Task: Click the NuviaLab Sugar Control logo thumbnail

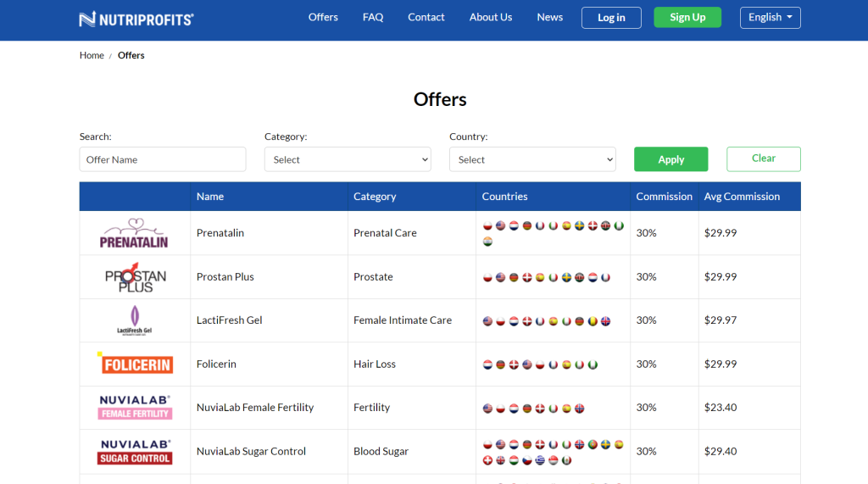Action: [x=135, y=451]
